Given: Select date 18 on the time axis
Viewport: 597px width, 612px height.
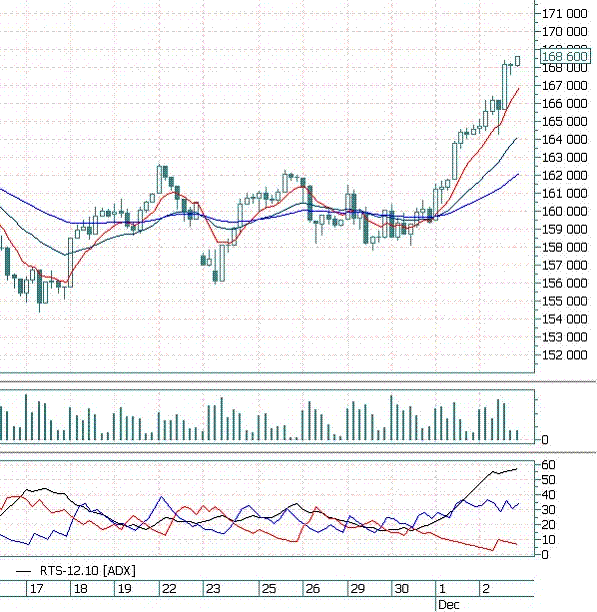Looking at the screenshot, I should [80, 589].
